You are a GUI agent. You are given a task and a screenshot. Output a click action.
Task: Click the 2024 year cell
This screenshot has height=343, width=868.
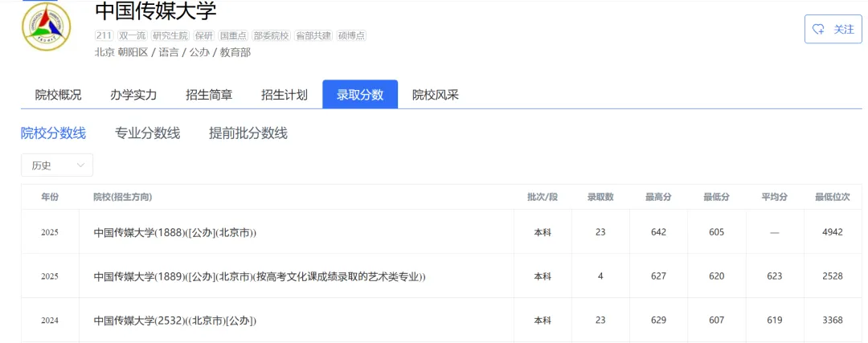50,321
